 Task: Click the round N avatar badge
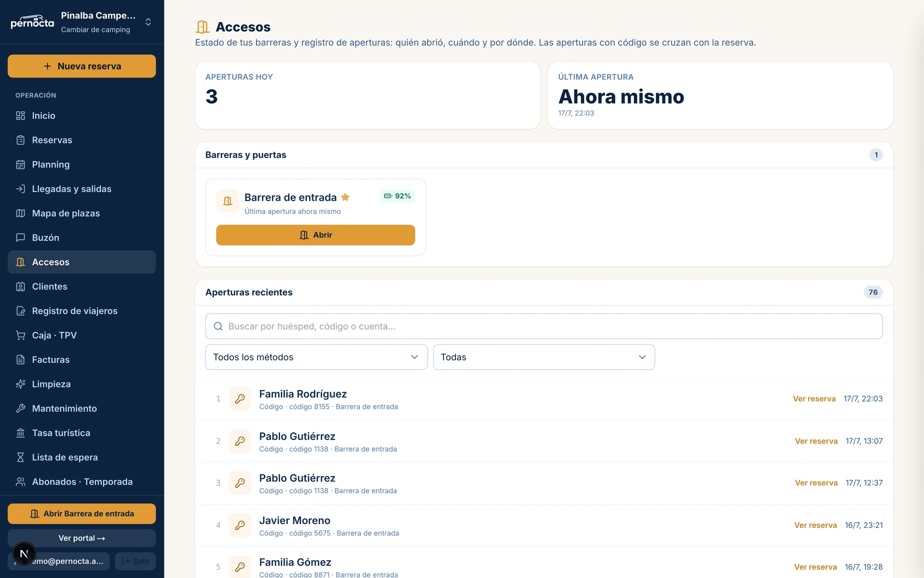pos(24,554)
